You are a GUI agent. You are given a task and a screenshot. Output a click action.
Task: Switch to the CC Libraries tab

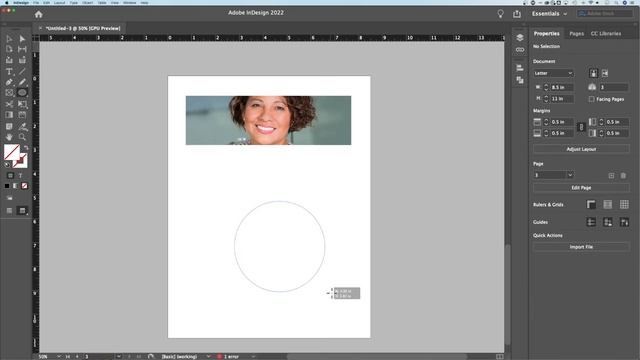[x=606, y=33]
